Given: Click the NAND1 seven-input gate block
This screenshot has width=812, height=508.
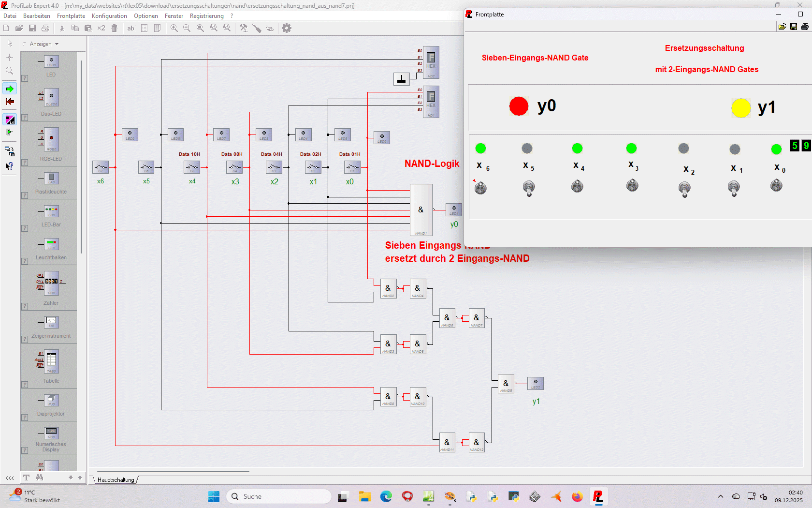Looking at the screenshot, I should (421, 210).
